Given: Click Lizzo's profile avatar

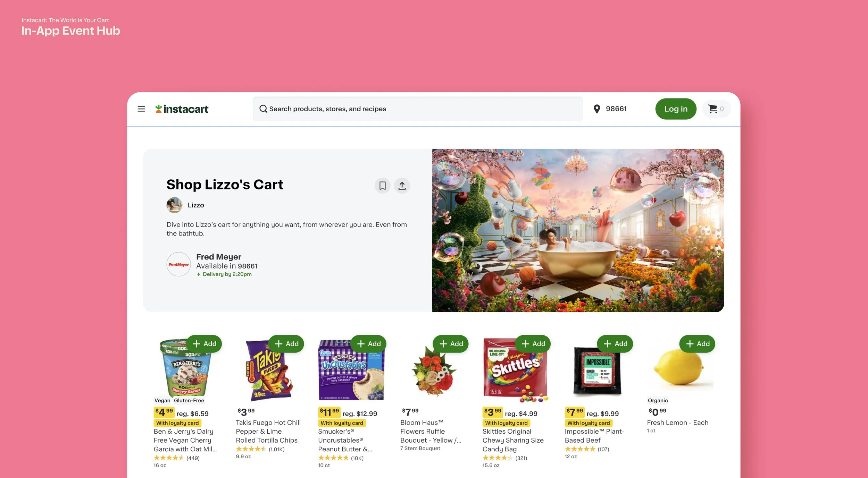Looking at the screenshot, I should [174, 205].
